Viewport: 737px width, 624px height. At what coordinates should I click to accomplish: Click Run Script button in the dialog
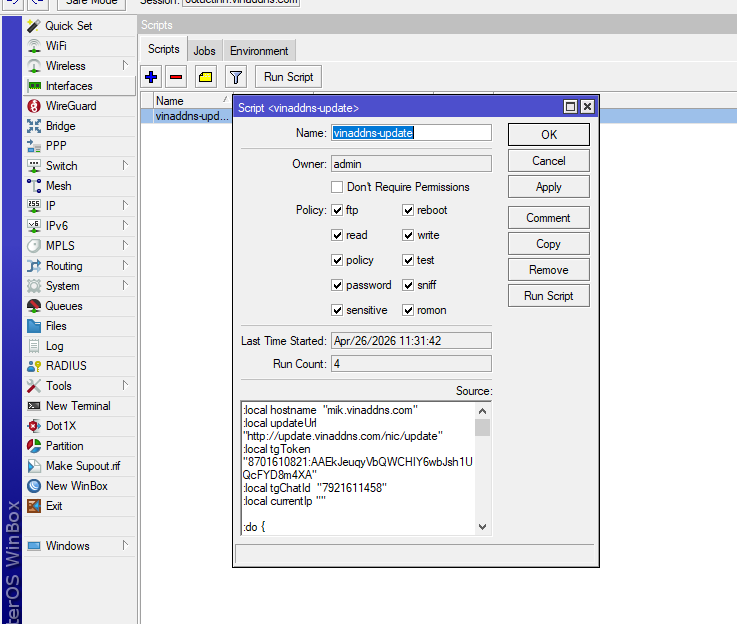coord(548,295)
